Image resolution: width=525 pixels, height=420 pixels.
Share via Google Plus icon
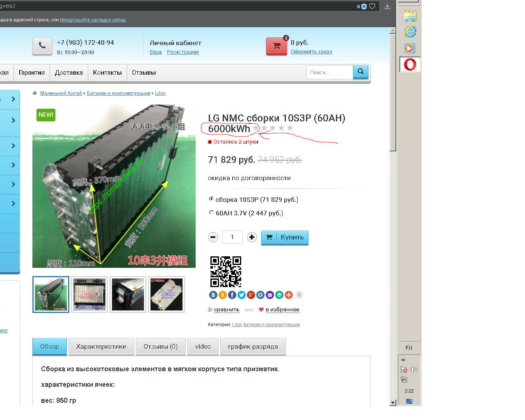click(x=251, y=295)
